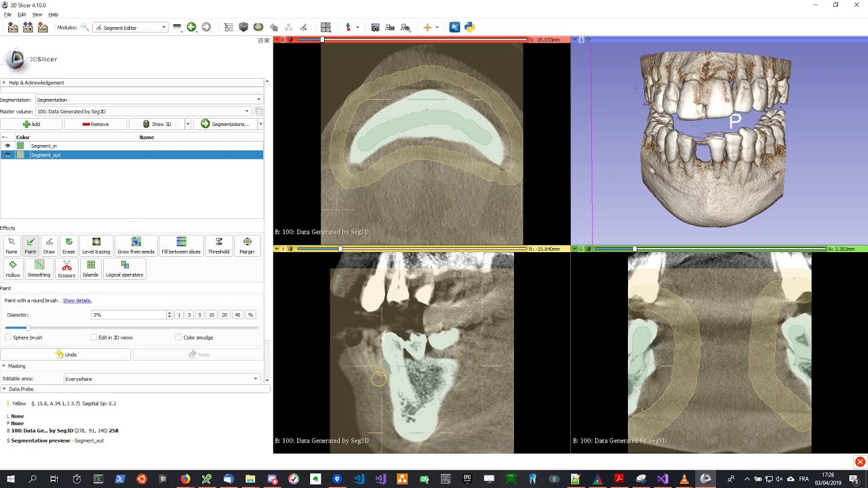
Task: Click the SAVE toolbar icon
Action: click(43, 27)
